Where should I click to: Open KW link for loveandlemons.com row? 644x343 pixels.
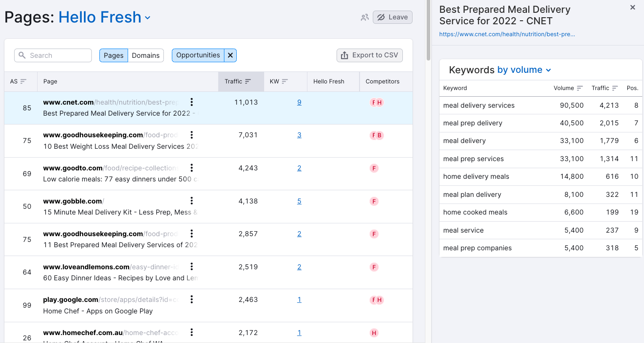(x=299, y=267)
